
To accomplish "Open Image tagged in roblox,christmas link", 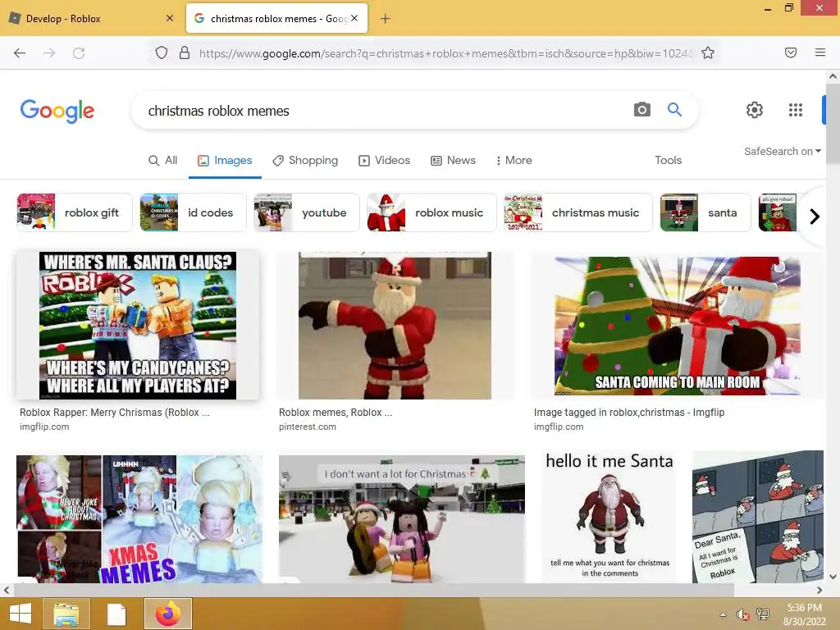I will click(629, 413).
